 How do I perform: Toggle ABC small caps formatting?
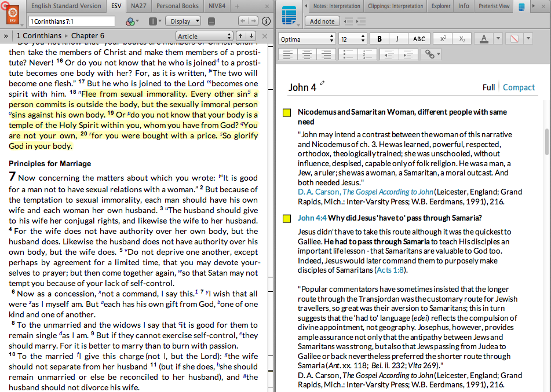(419, 39)
